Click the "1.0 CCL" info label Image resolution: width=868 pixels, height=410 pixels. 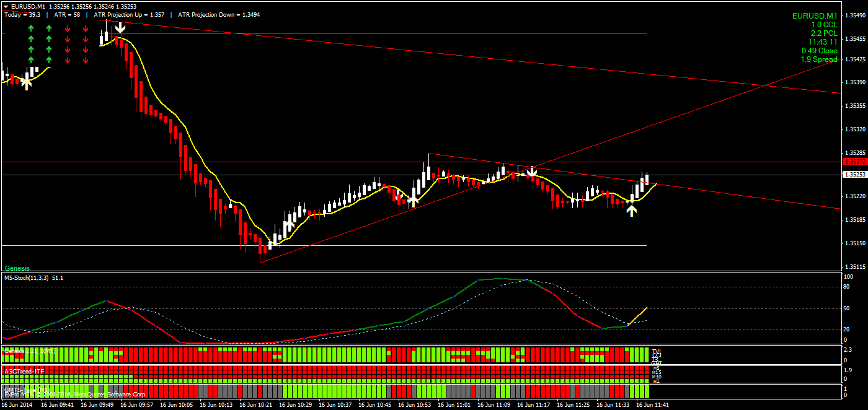pyautogui.click(x=824, y=24)
